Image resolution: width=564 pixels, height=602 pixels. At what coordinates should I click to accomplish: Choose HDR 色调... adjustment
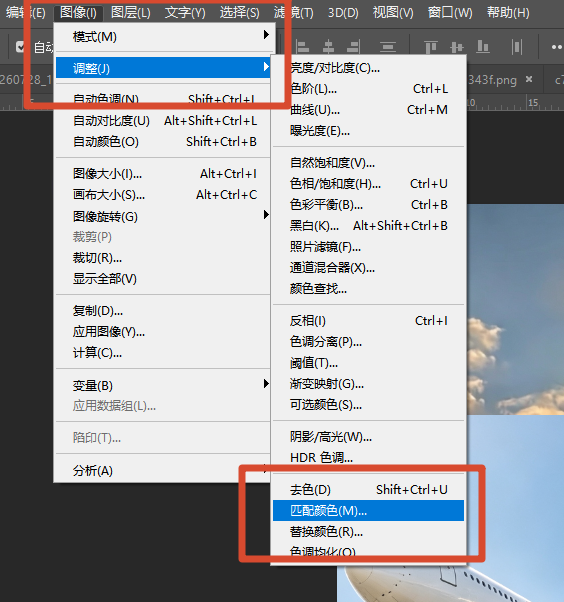click(368, 458)
